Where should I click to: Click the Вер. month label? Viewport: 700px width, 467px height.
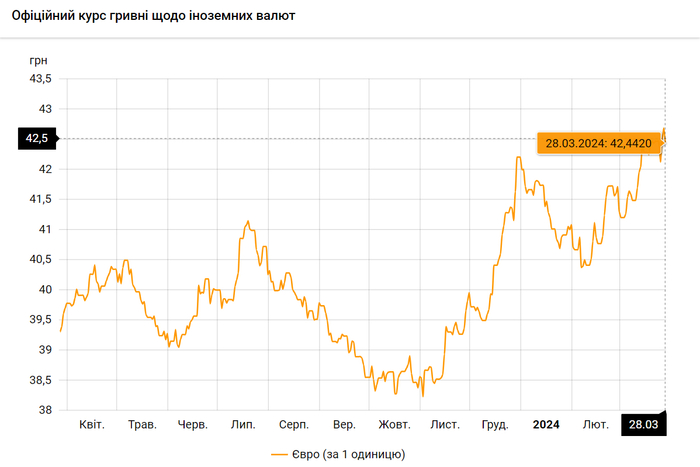point(344,424)
